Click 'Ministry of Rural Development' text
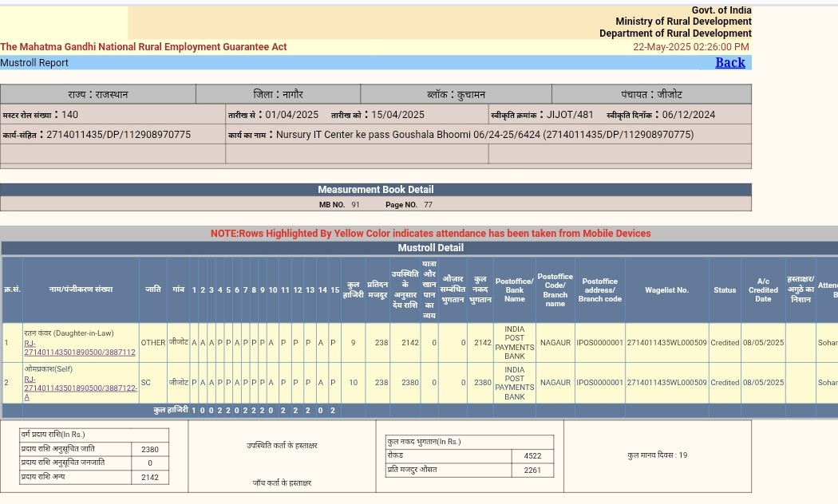This screenshot has height=504, width=838. (x=683, y=22)
